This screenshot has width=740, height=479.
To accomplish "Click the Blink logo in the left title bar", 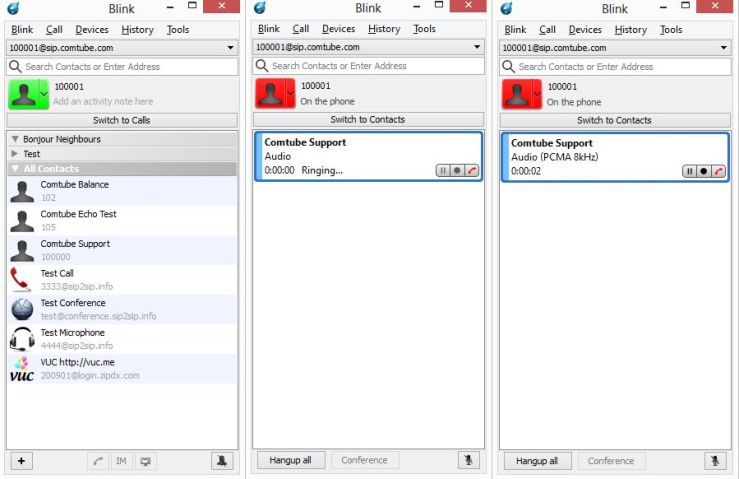I will point(14,8).
